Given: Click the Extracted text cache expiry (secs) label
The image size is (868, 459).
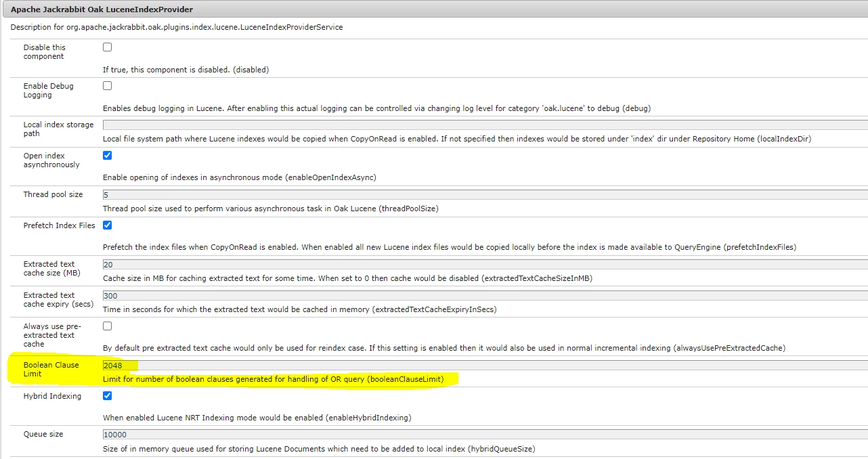Looking at the screenshot, I should (x=58, y=300).
